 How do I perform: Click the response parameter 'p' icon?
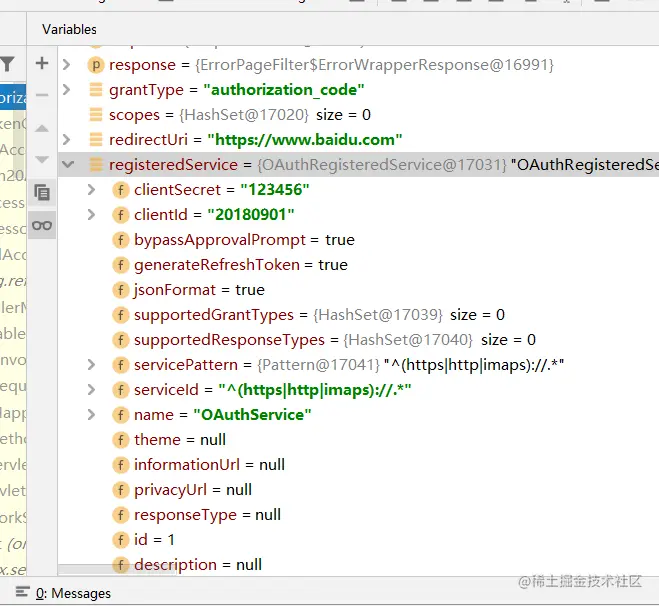point(96,65)
